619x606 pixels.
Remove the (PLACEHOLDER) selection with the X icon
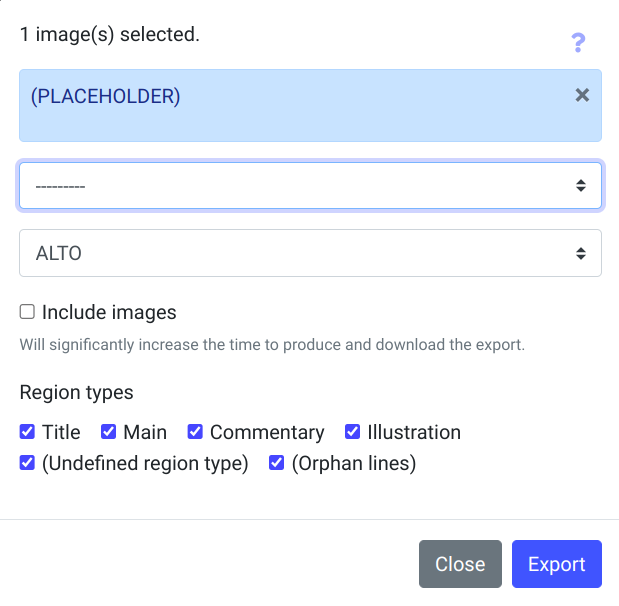[582, 95]
